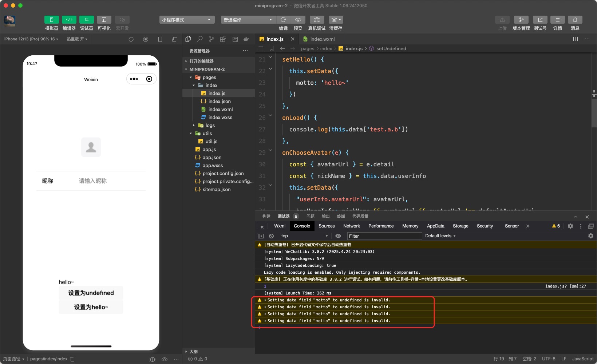Open the 终端 (terminal) panel tab
The image size is (597, 364).
341,216
